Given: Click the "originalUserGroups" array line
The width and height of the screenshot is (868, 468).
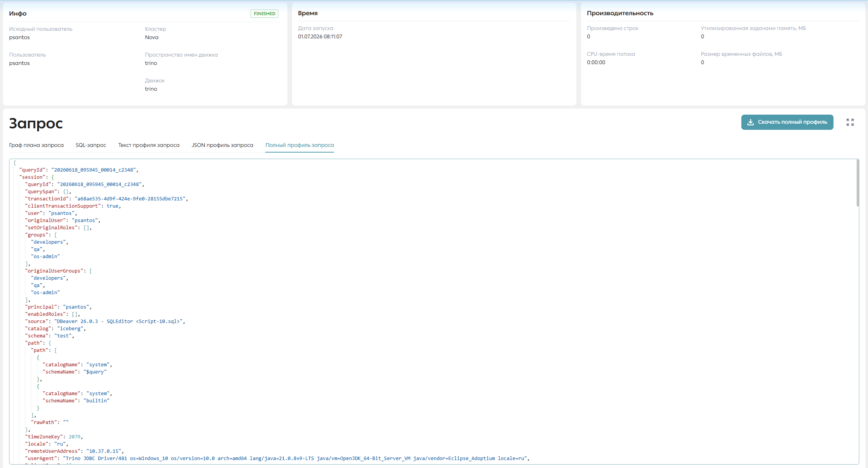Looking at the screenshot, I should (x=58, y=271).
